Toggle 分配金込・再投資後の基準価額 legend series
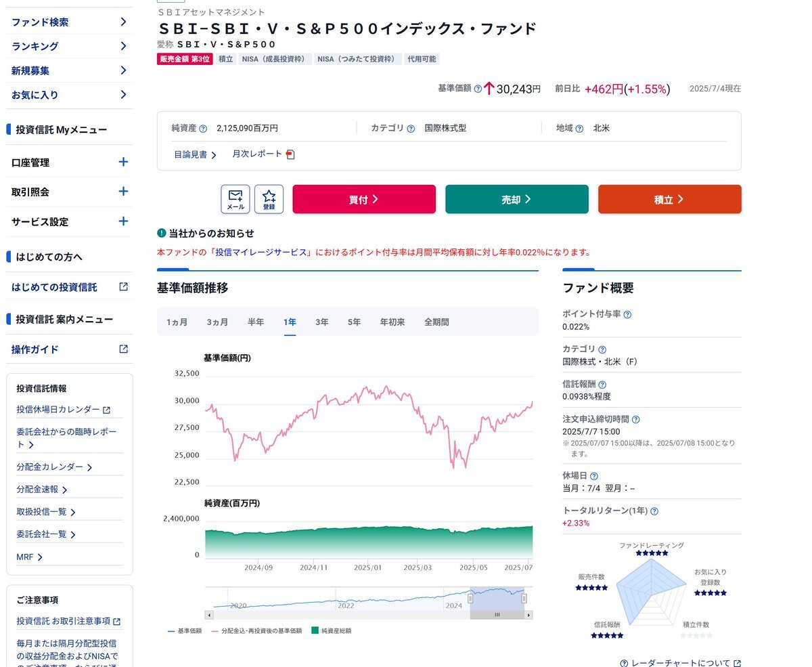The image size is (812, 667). 257,631
